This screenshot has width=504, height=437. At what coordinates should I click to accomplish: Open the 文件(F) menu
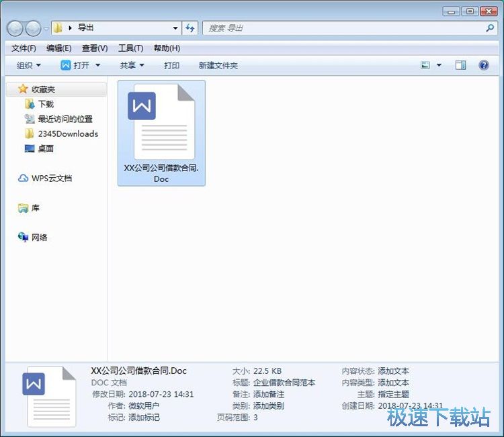coord(24,48)
